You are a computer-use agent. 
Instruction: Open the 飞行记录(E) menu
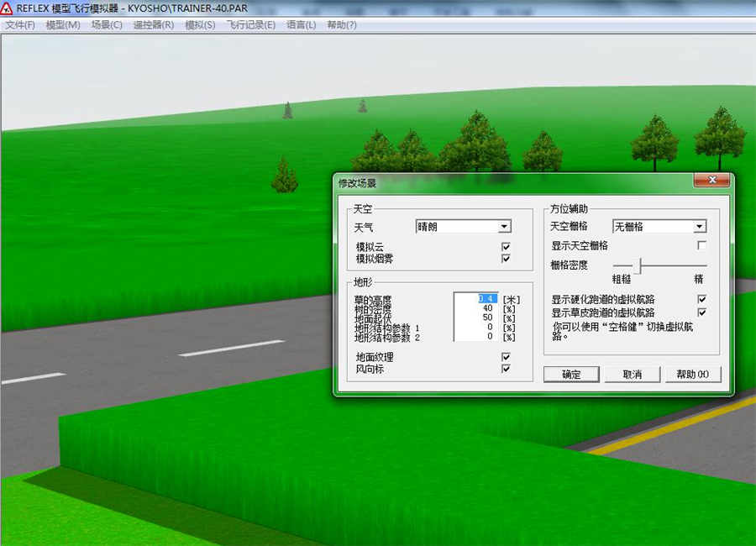pyautogui.click(x=250, y=25)
